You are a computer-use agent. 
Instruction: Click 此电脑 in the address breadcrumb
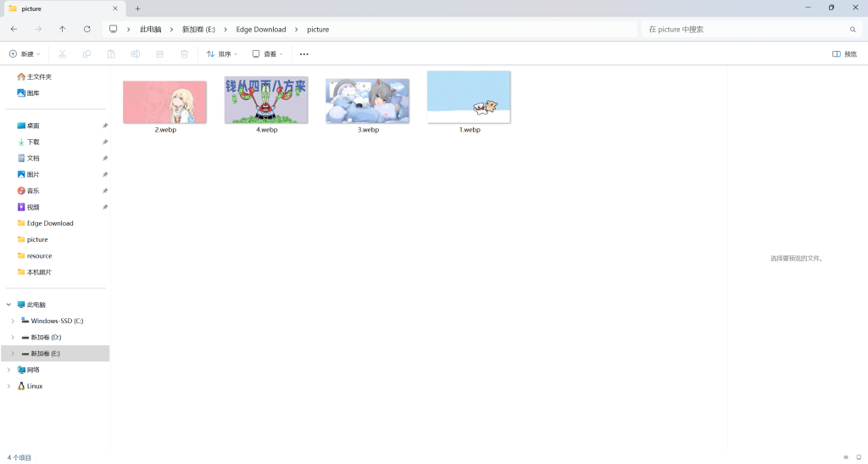coord(151,30)
